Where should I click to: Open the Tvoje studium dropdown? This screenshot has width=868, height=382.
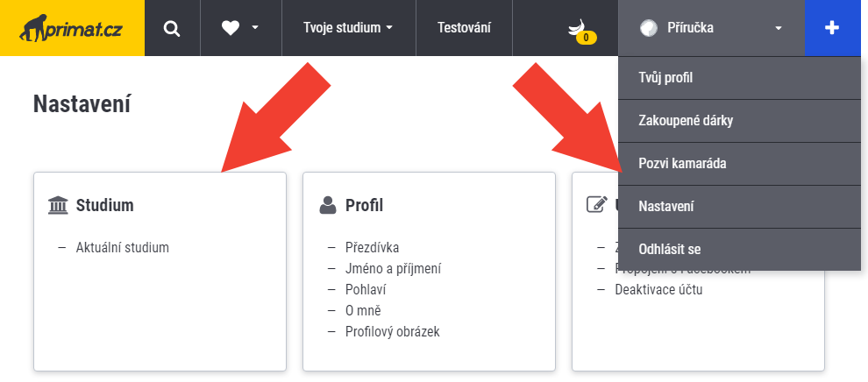348,28
